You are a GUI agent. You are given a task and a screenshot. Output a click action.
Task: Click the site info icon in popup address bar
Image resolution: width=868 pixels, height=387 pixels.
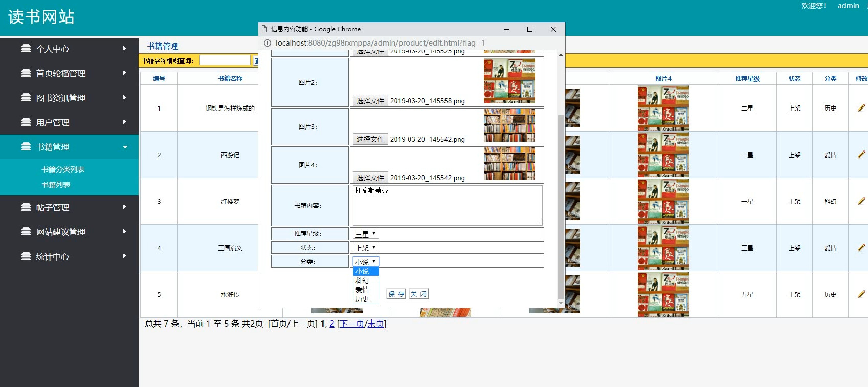(268, 43)
